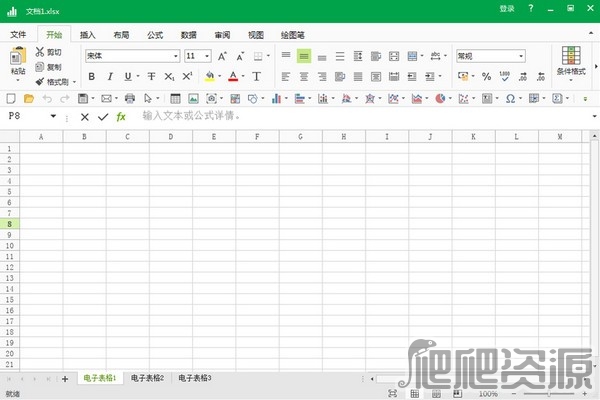Switch to sheet 电子表格3
Screen dimensions: 600x400
(x=195, y=378)
